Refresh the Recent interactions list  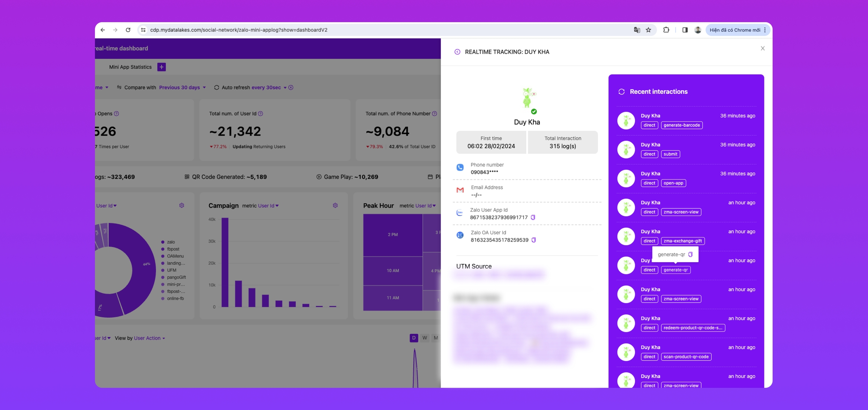tap(622, 92)
